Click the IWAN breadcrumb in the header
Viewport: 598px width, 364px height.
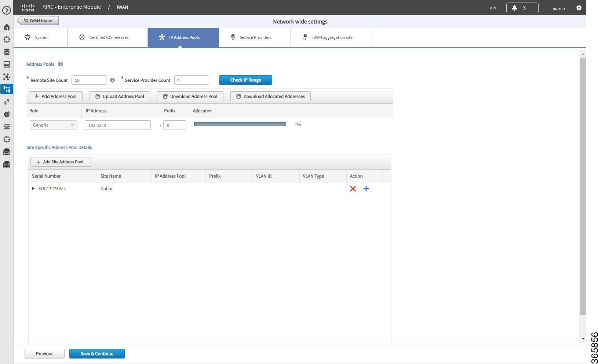click(x=122, y=7)
